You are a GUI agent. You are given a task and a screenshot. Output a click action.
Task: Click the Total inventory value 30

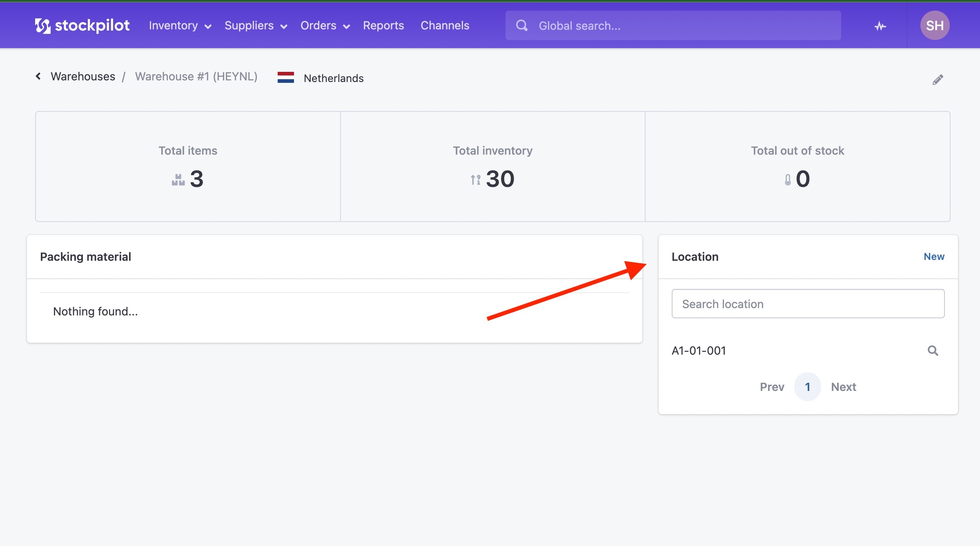[x=500, y=179]
